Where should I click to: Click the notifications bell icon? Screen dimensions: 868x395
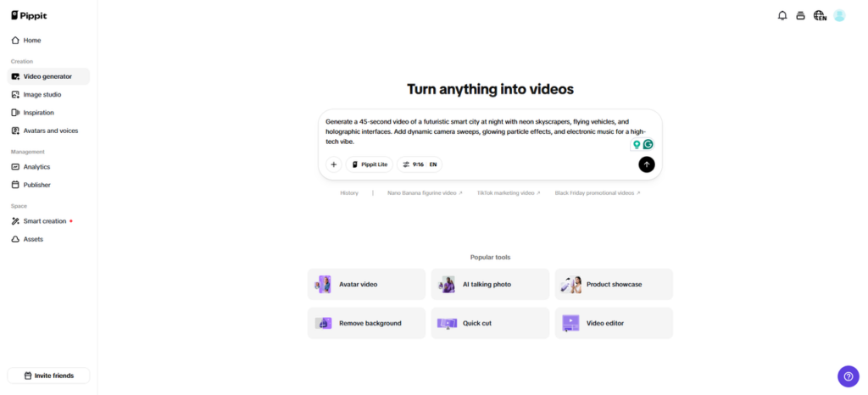tap(782, 15)
